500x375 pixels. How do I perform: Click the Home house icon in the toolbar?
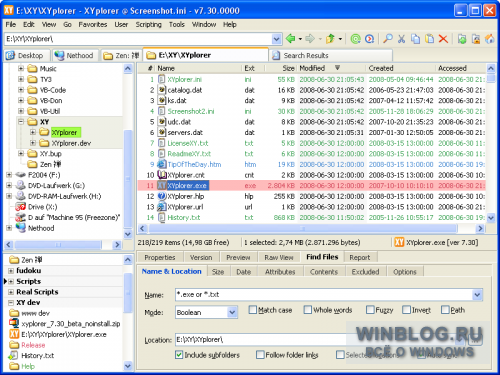pyautogui.click(x=490, y=39)
